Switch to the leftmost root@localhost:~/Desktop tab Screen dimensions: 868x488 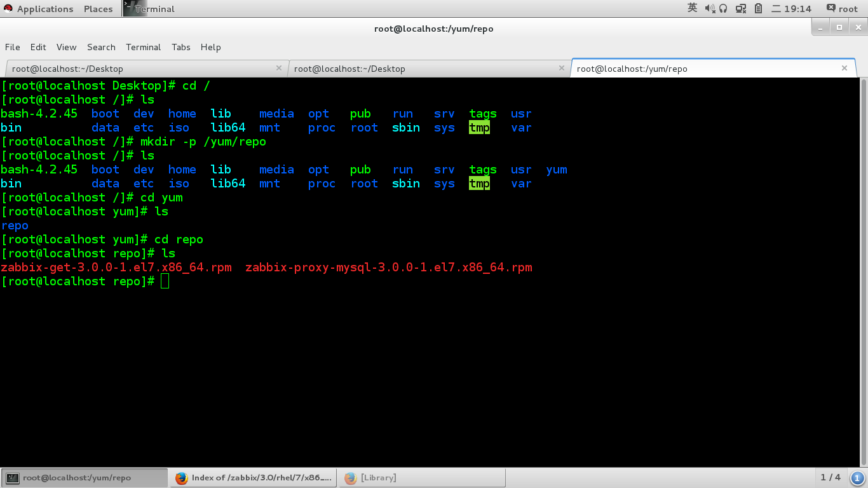click(x=146, y=69)
